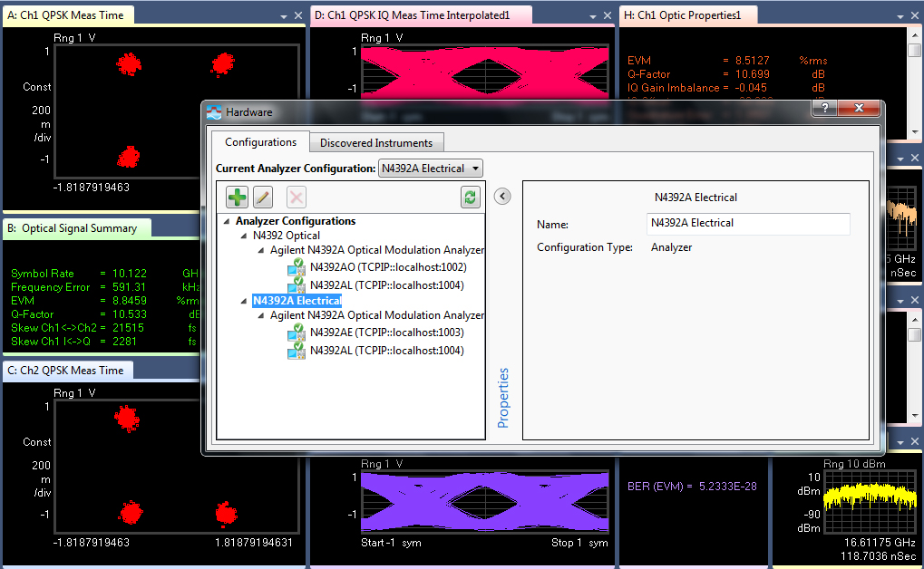The image size is (924, 569).
Task: Click the Ch2 constellation plot in trace C
Action: (x=176, y=467)
